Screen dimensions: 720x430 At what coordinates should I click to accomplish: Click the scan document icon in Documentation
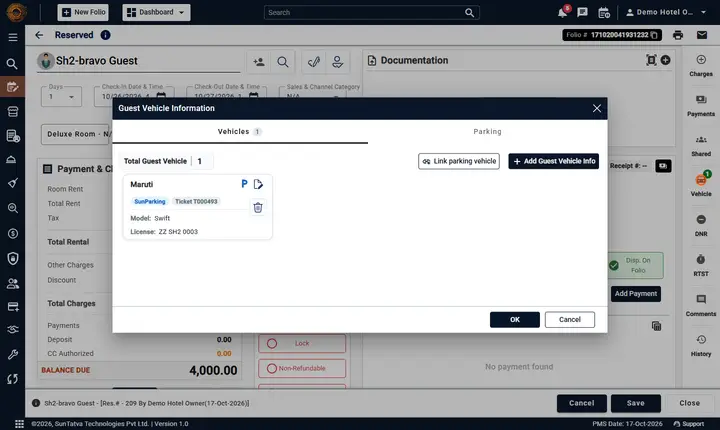coord(651,60)
